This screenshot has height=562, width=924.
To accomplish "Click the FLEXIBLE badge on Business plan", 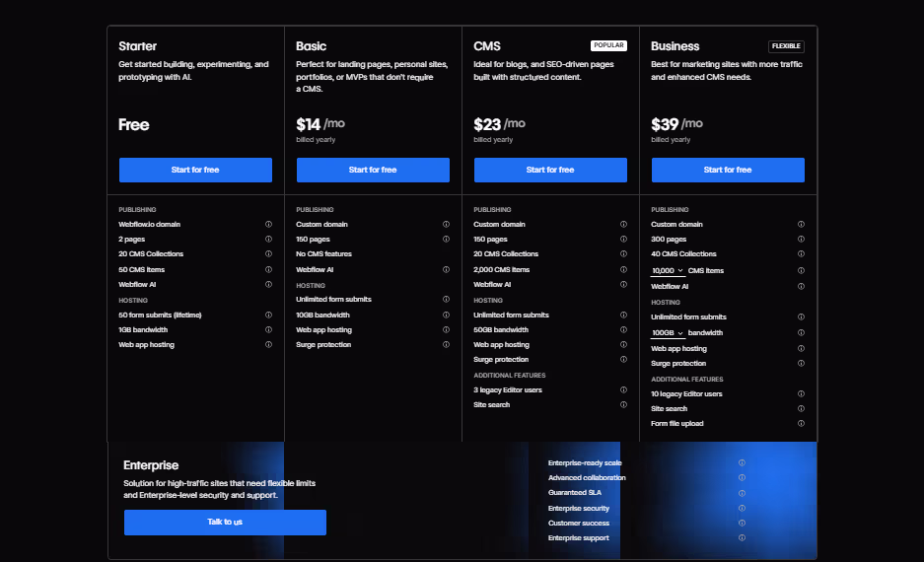I will tap(786, 46).
